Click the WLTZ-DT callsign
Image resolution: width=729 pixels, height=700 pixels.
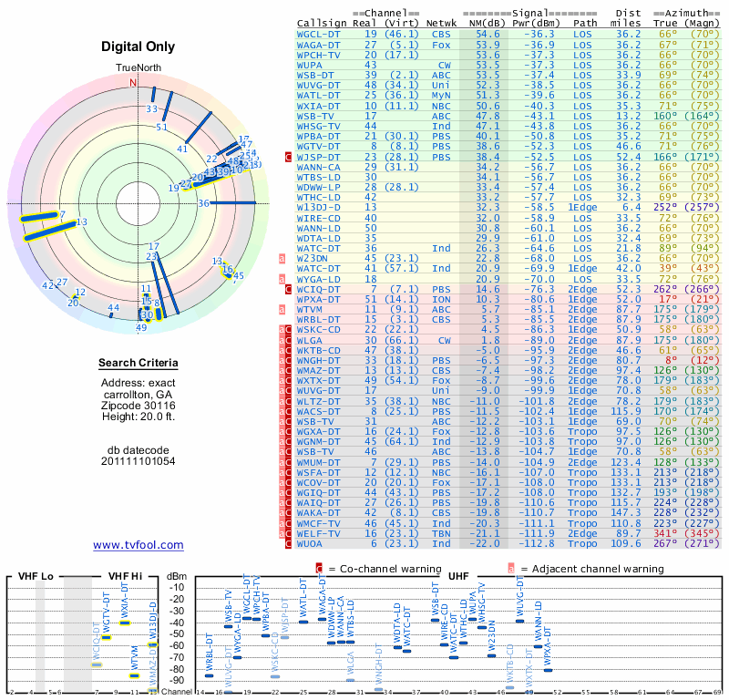318,401
